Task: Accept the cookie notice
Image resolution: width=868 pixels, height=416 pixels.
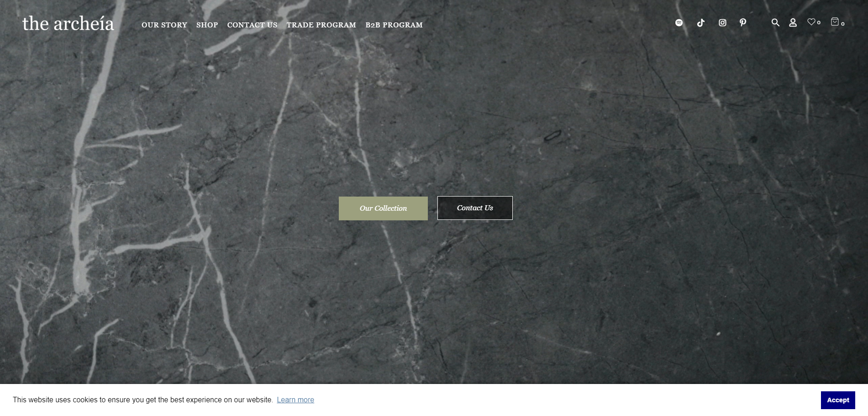Action: pos(838,400)
